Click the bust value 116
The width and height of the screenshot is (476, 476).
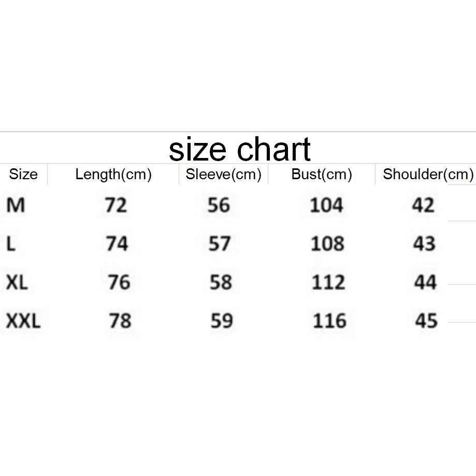click(329, 321)
